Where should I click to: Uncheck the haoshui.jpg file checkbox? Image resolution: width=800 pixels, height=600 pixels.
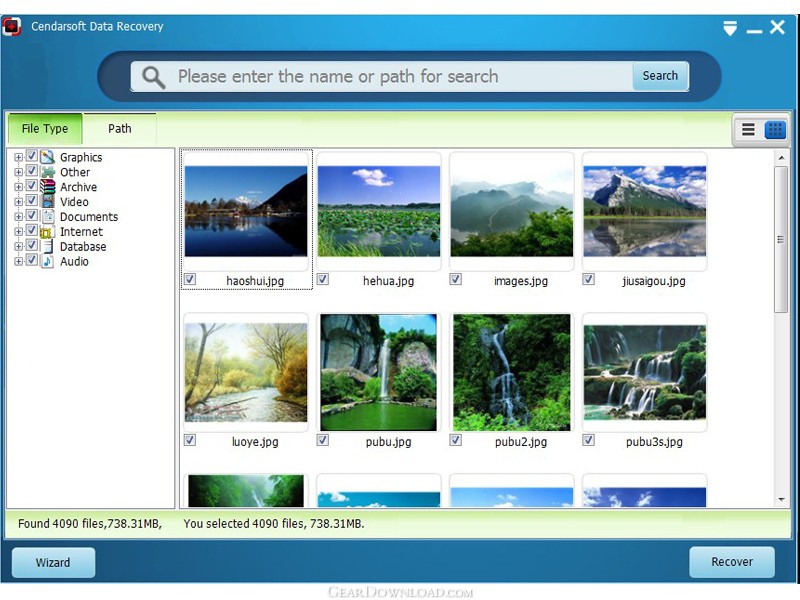tap(190, 279)
